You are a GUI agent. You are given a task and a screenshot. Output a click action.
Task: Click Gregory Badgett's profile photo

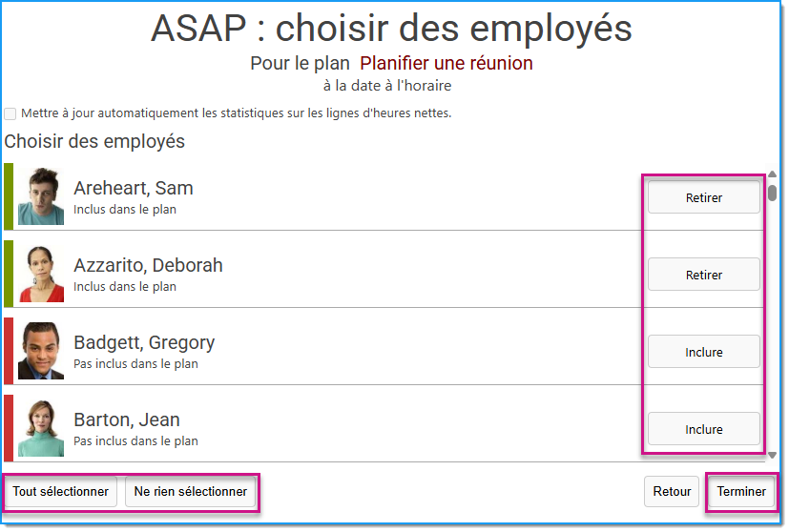41,351
